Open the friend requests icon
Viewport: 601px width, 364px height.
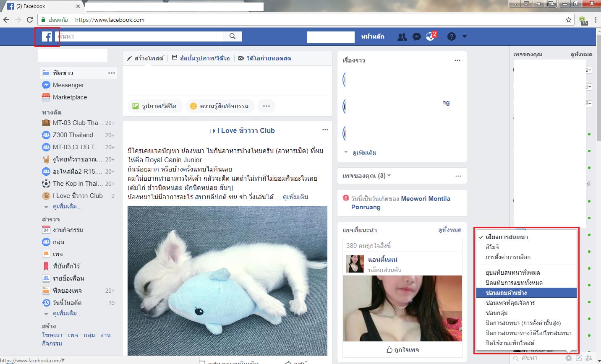pos(402,37)
